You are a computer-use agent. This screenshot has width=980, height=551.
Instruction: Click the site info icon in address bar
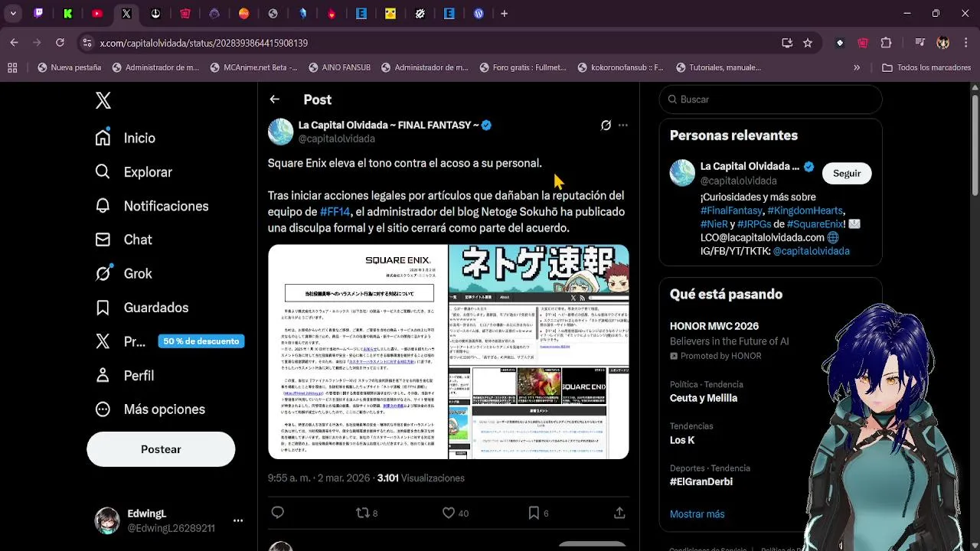click(87, 43)
